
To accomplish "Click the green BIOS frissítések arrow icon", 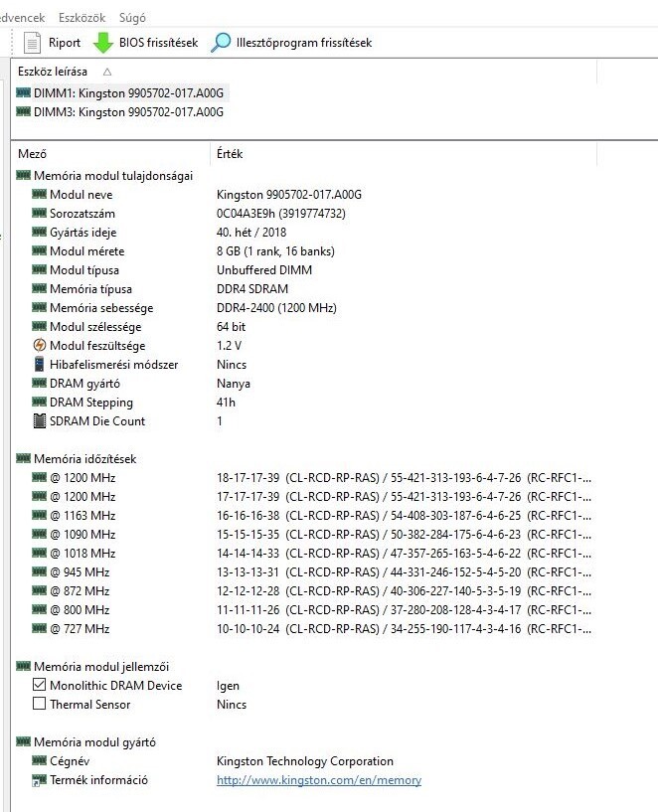I will [x=103, y=43].
